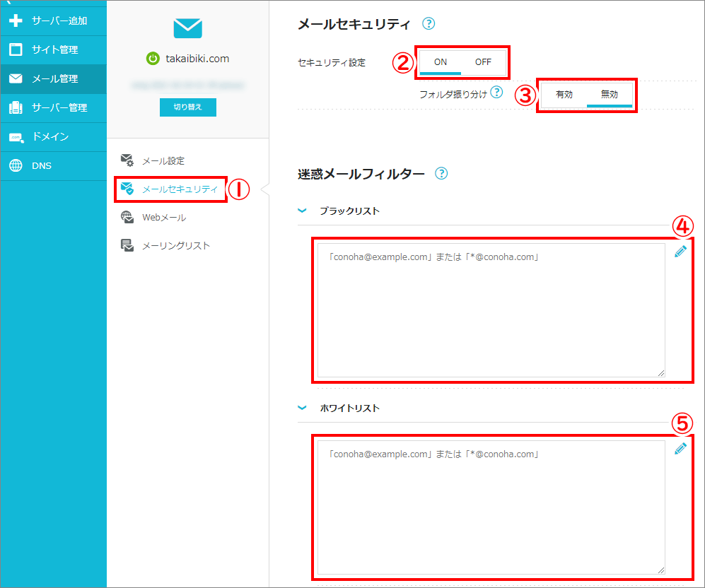Click the ホワイトリスト text area resize handle
The height and width of the screenshot is (588, 705).
tap(661, 570)
